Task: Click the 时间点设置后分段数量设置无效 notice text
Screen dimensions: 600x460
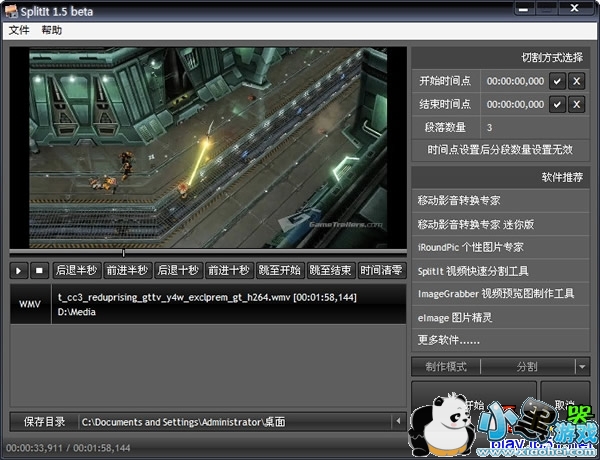Action: click(501, 150)
